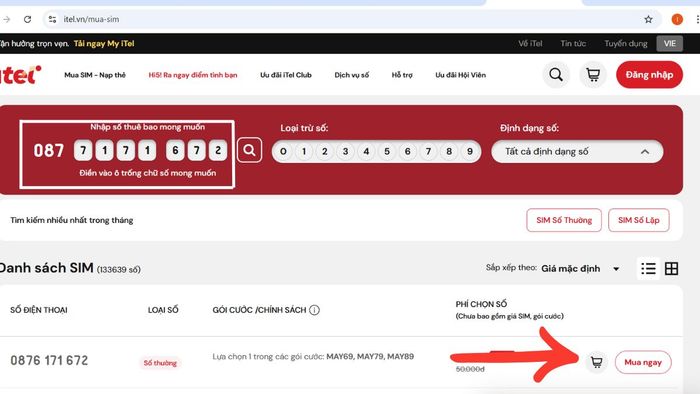Click the struck-through 50.000đ price
This screenshot has width=700, height=394.
470,369
